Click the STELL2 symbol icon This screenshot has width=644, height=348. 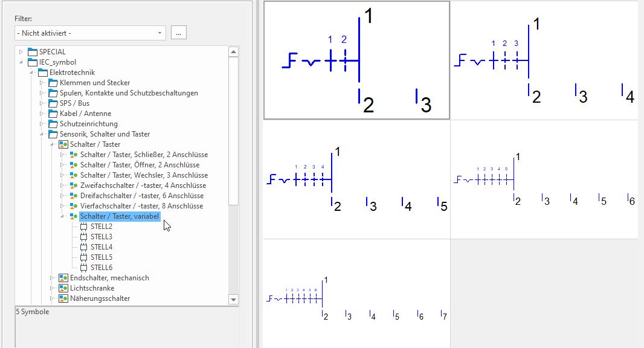84,227
